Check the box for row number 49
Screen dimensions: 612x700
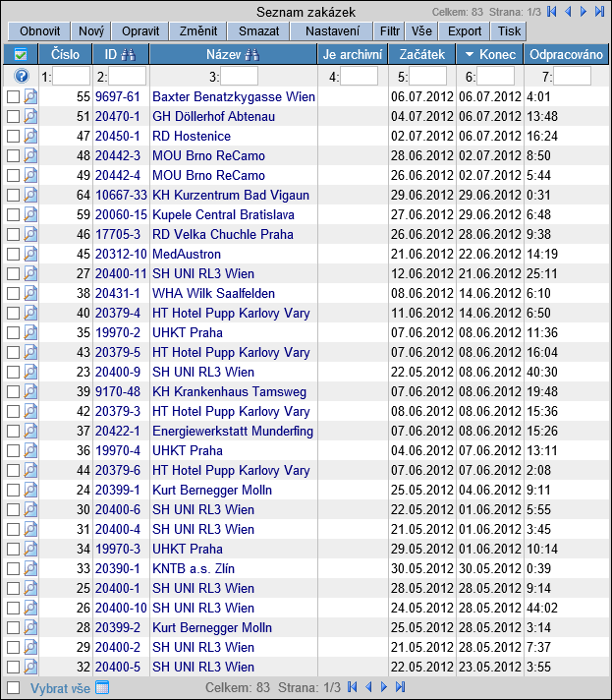tap(13, 175)
